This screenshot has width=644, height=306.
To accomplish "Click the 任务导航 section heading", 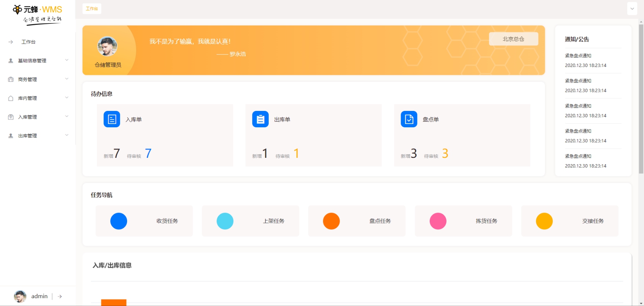I will (x=102, y=195).
